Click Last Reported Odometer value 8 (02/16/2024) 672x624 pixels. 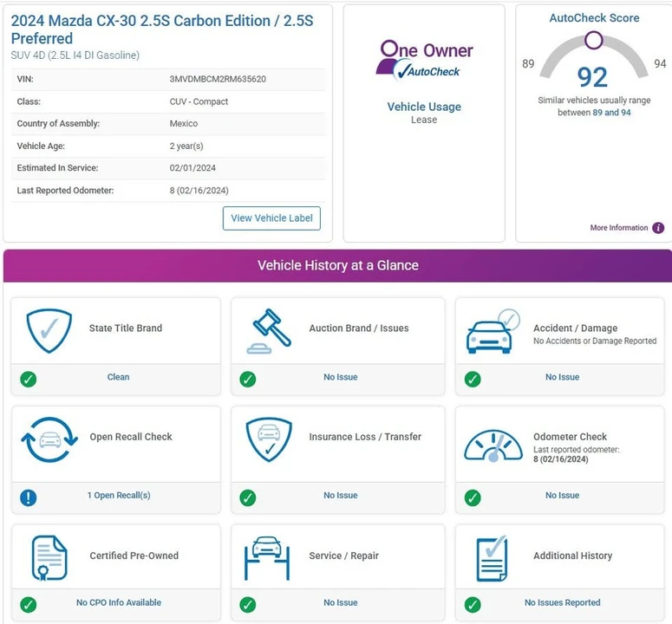tap(199, 191)
